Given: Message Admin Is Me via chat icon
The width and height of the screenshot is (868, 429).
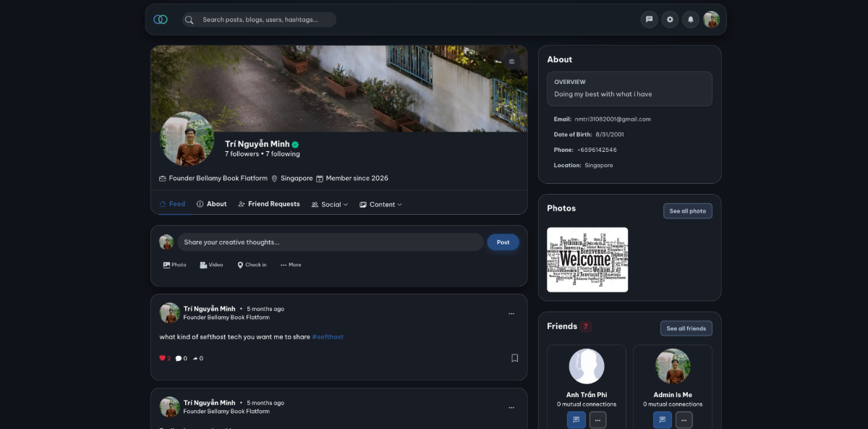Looking at the screenshot, I should tap(663, 420).
